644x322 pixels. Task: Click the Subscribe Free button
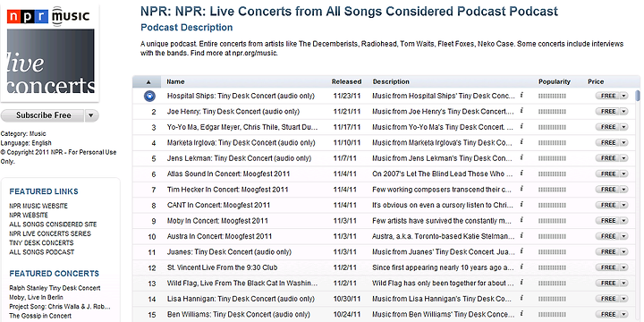pos(43,115)
